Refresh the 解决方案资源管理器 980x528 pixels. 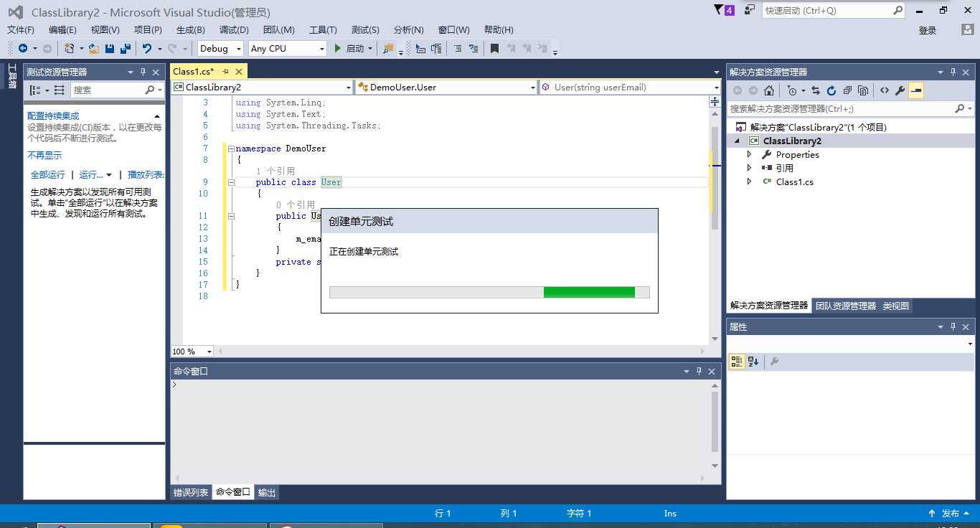point(831,90)
